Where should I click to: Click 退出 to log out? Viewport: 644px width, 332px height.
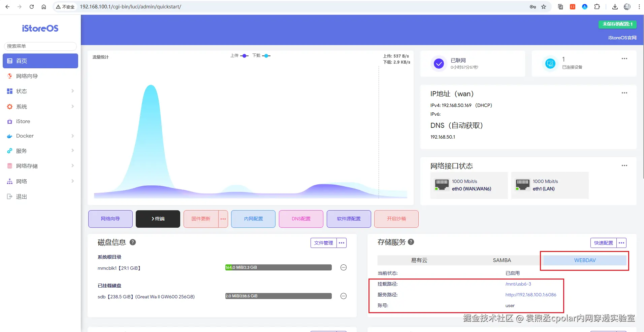pos(40,197)
